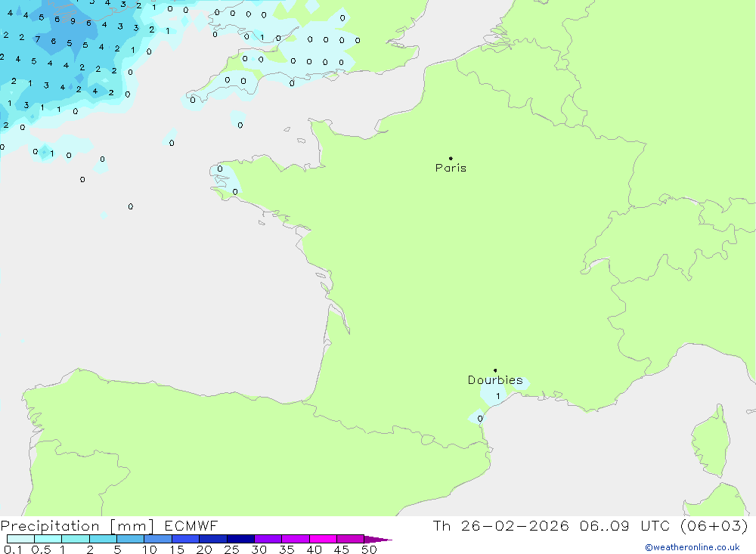This screenshot has width=756, height=554.
Task: Click the above-50 legend arrow tip
Action: click(379, 540)
